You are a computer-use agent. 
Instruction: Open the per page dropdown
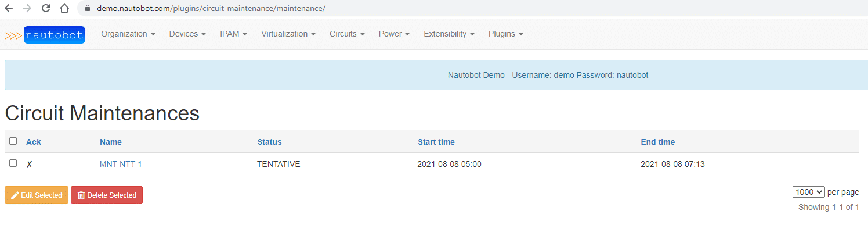tap(808, 192)
